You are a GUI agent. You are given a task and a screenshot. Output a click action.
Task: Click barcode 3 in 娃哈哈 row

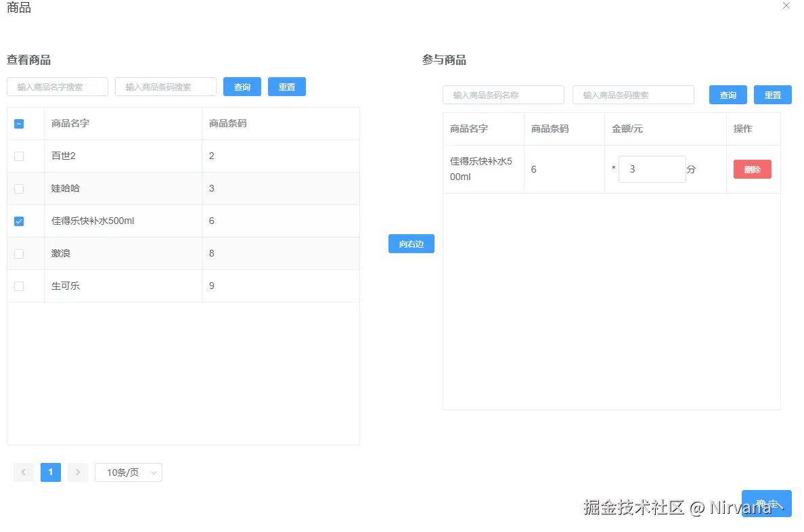pos(212,188)
